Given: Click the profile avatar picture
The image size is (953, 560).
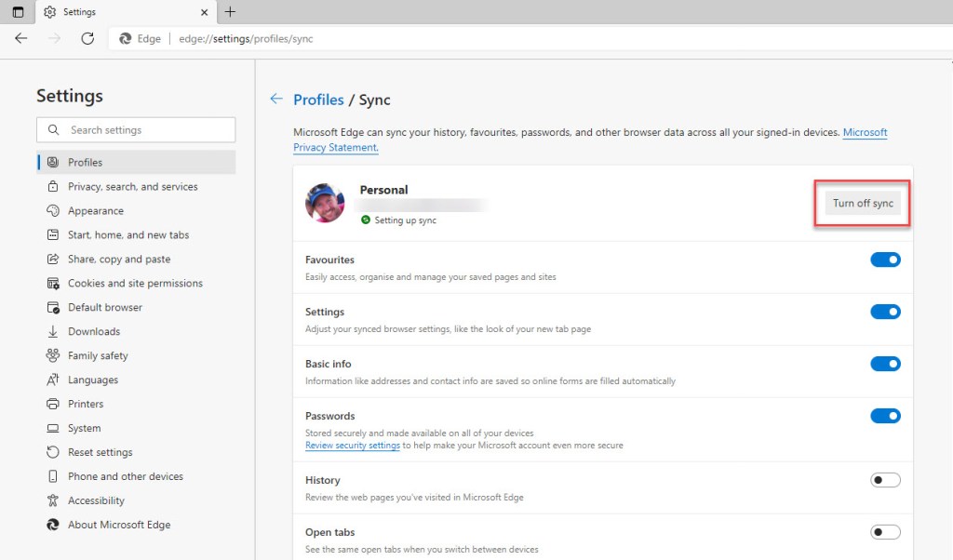Looking at the screenshot, I should click(x=325, y=203).
